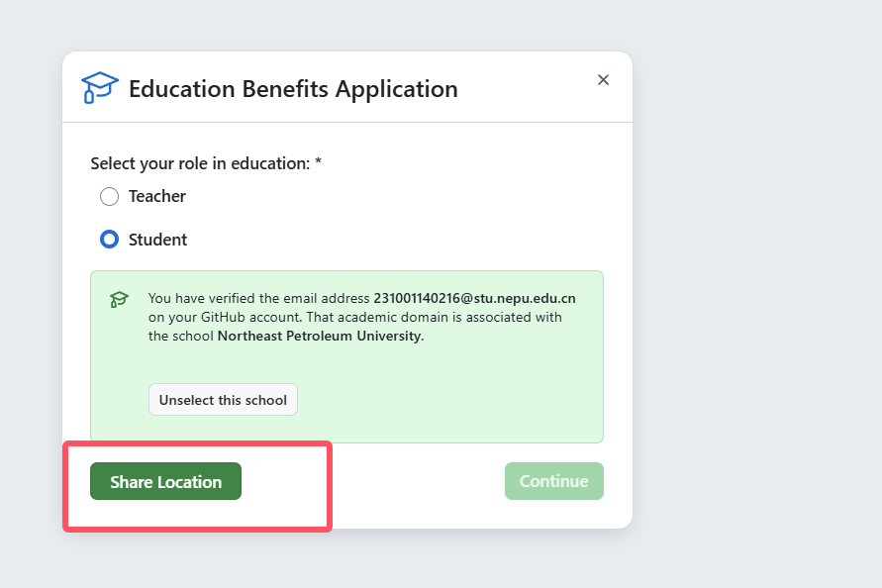The width and height of the screenshot is (882, 588).
Task: Click the verified stu.nepu.edu.cn email address
Action: pos(474,298)
